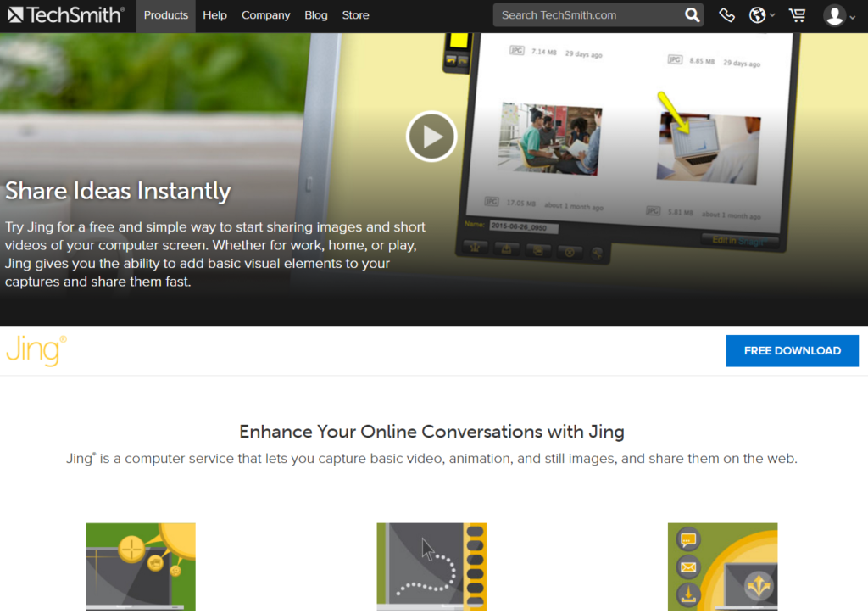The width and height of the screenshot is (868, 614).
Task: Open the Help menu
Action: tap(214, 15)
